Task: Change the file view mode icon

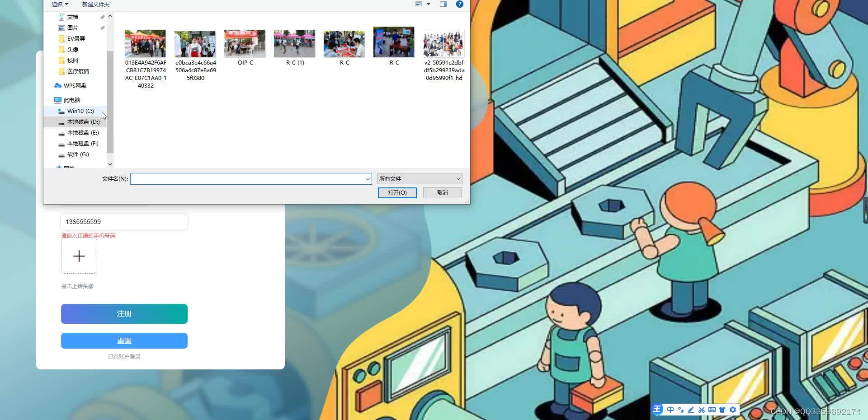Action: point(419,4)
